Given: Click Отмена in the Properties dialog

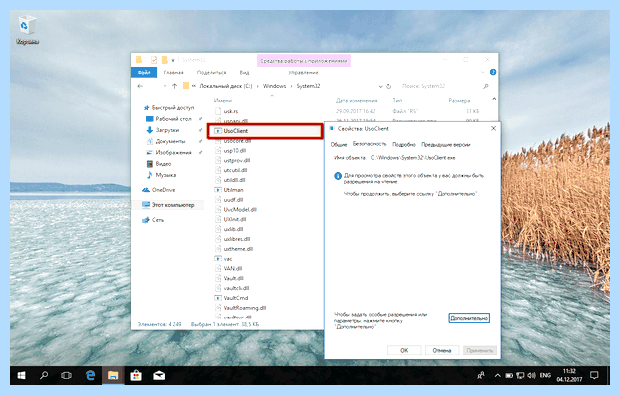Looking at the screenshot, I should click(442, 350).
